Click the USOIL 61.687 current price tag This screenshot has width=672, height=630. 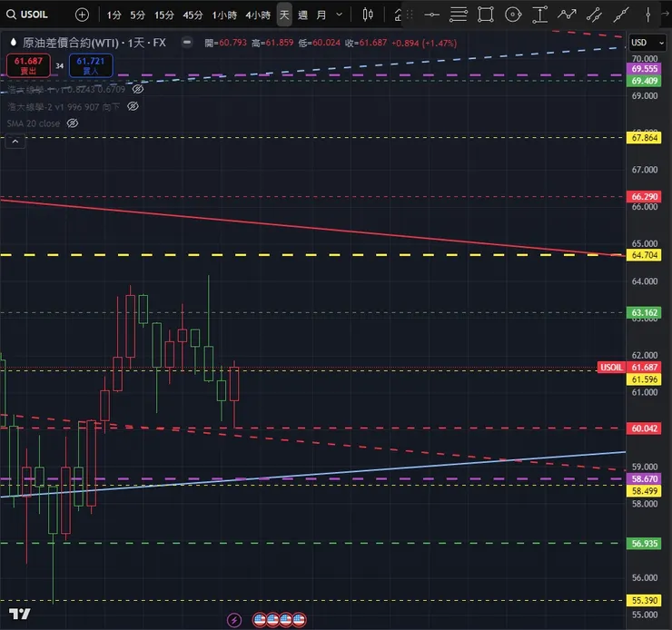pyautogui.click(x=629, y=367)
